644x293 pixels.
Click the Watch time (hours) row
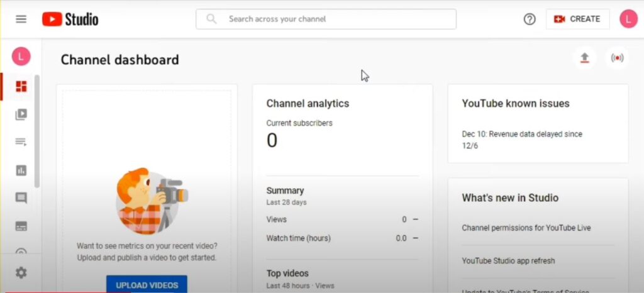(342, 238)
